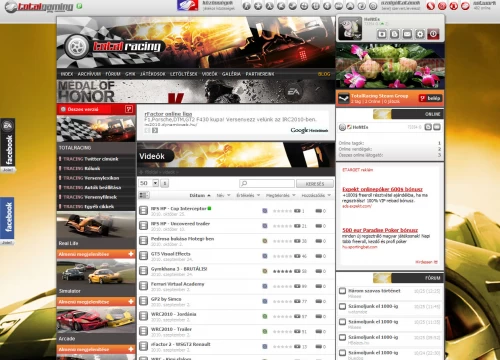Screen dimensions: 500x360
Task: Open TRACING Versenyfilmek in left menu
Action: tap(90, 197)
